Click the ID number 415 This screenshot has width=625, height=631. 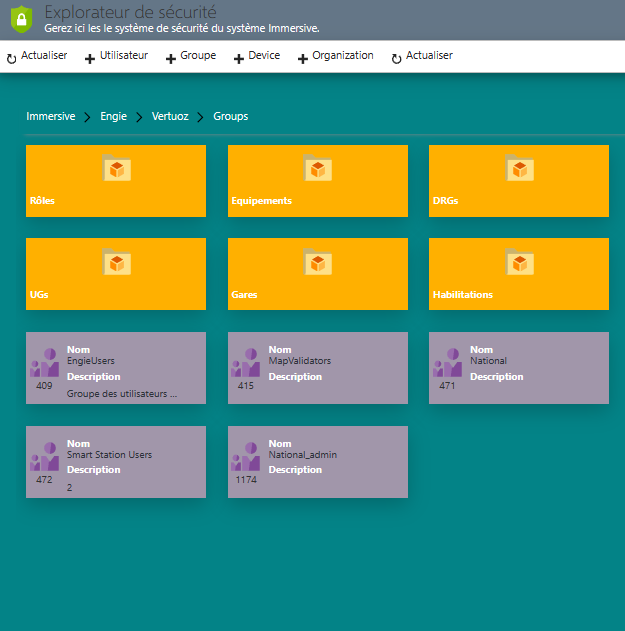[245, 386]
